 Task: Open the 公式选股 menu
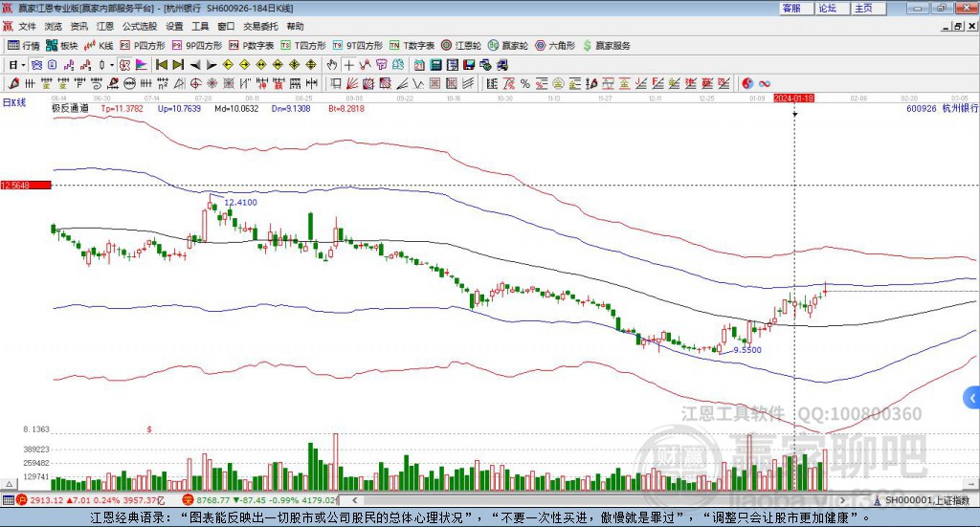tap(140, 26)
